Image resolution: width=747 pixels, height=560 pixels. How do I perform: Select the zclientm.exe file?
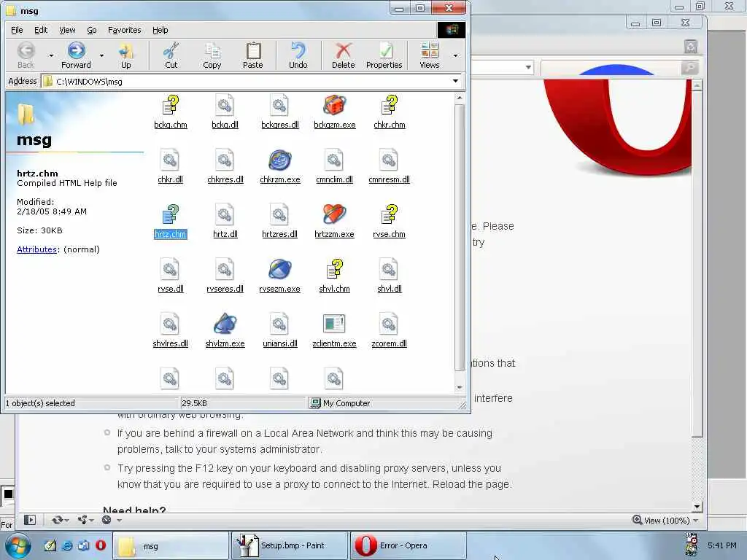click(334, 332)
